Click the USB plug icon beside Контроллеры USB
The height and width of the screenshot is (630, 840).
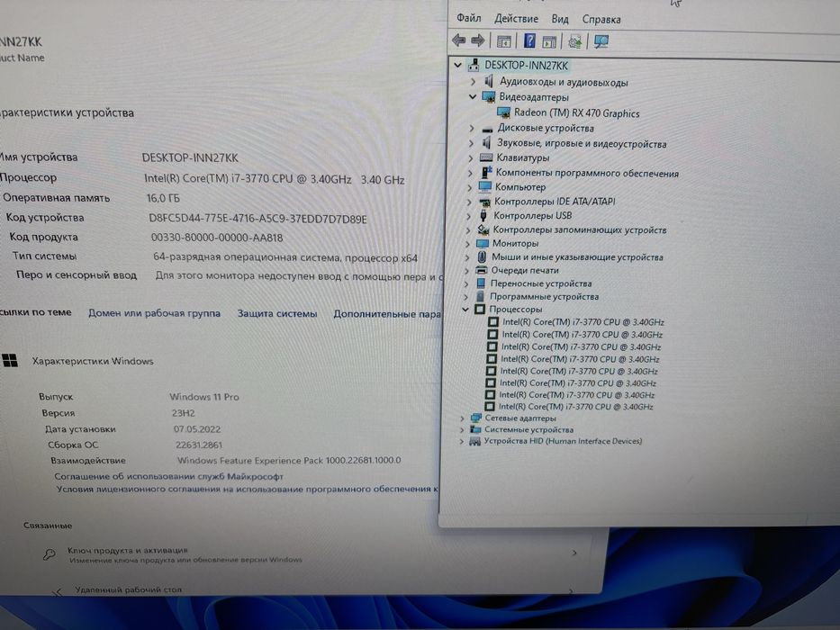coord(483,215)
